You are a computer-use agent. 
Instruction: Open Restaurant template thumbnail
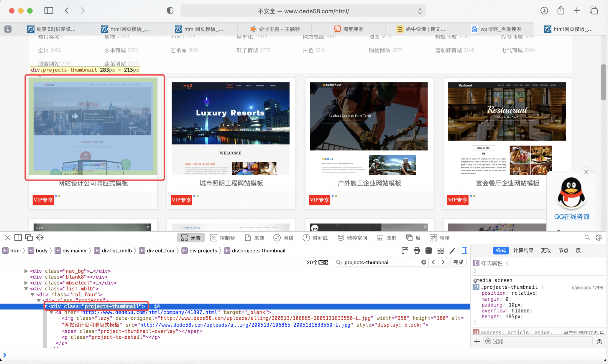(507, 128)
